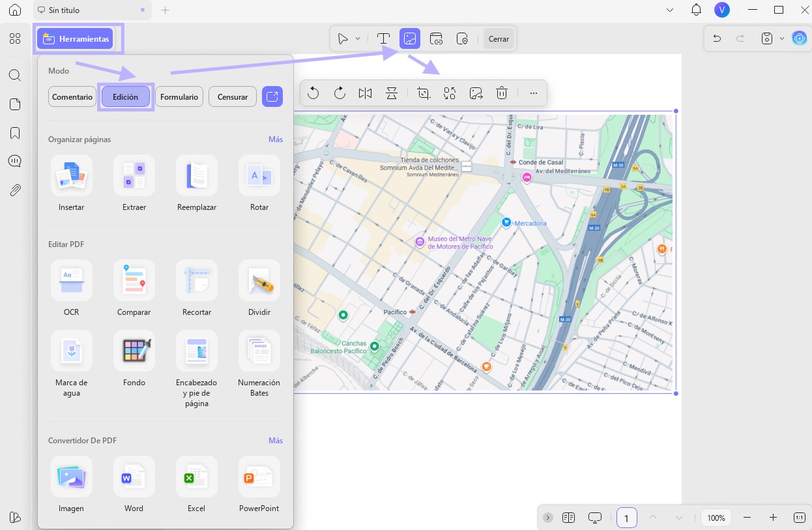The image size is (812, 530).
Task: Open the Extraer pages tool
Action: coord(134,183)
